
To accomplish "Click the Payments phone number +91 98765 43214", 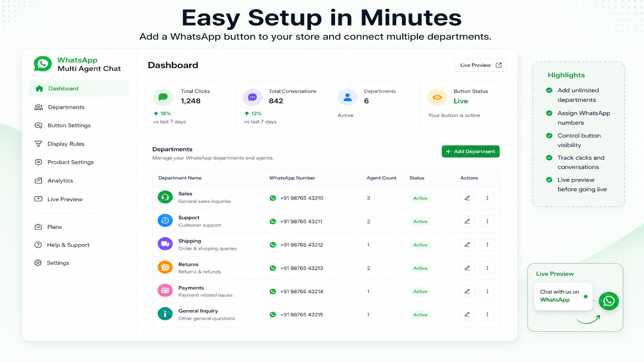I will pos(302,291).
